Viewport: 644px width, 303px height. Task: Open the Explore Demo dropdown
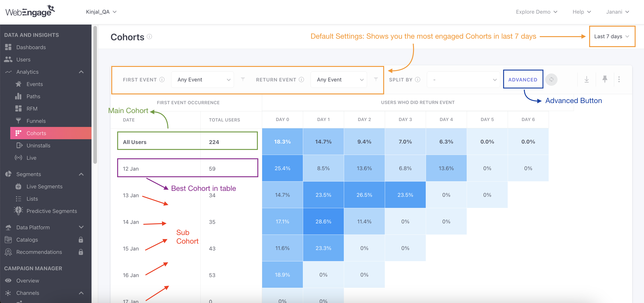pos(537,12)
